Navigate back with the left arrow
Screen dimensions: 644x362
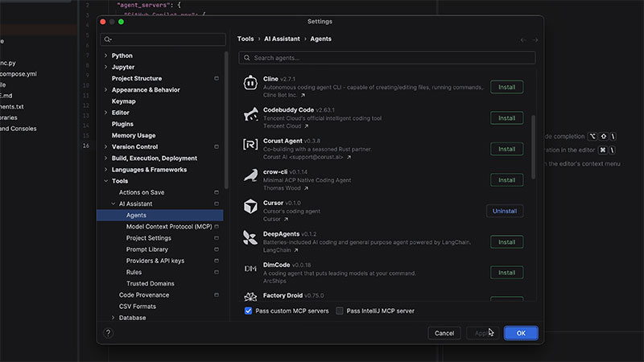[x=522, y=39]
